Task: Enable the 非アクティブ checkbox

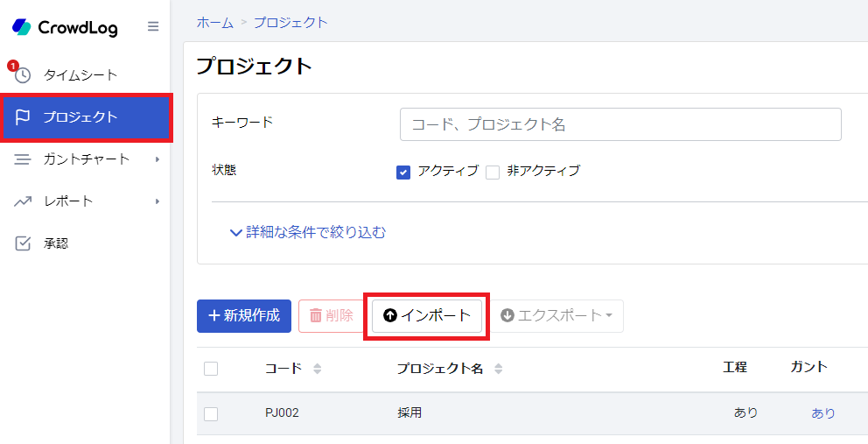Action: (492, 173)
